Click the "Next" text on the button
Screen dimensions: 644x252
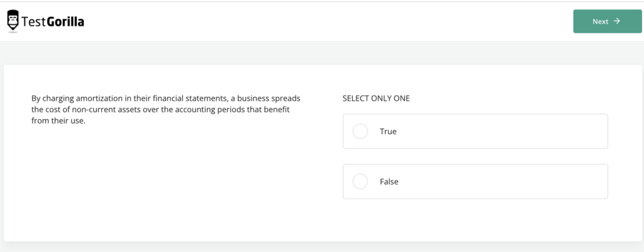pos(600,21)
